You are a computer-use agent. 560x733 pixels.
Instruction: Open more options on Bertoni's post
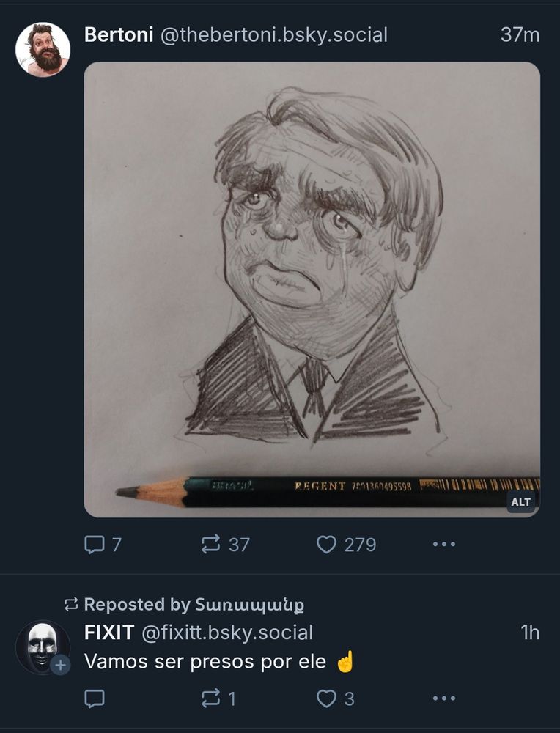[443, 545]
